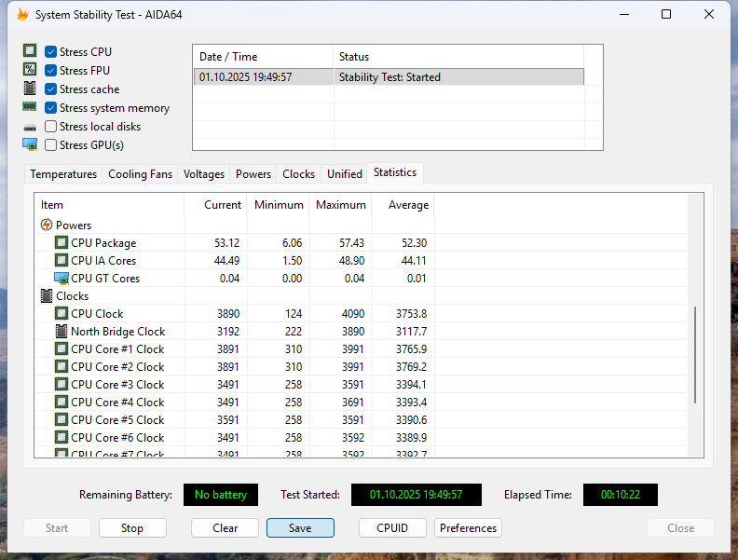Click the icon next to North Bridge Clock
The height and width of the screenshot is (560, 738).
(x=61, y=332)
